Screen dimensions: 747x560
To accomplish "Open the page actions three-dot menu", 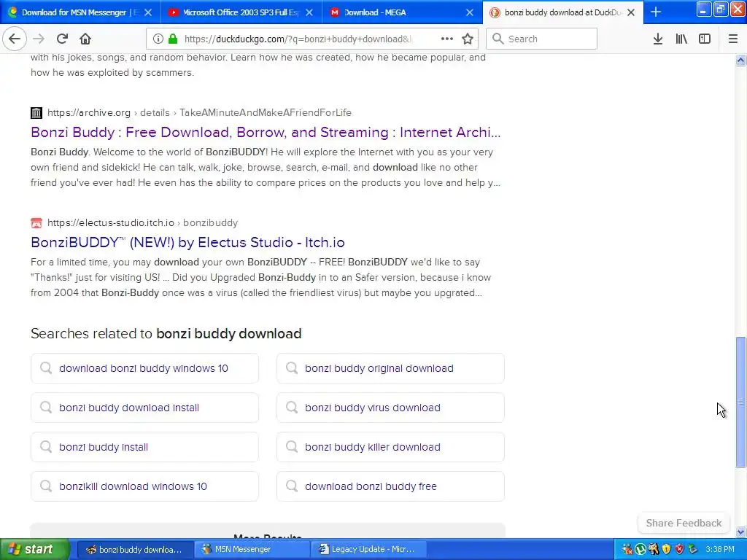I will 447,39.
